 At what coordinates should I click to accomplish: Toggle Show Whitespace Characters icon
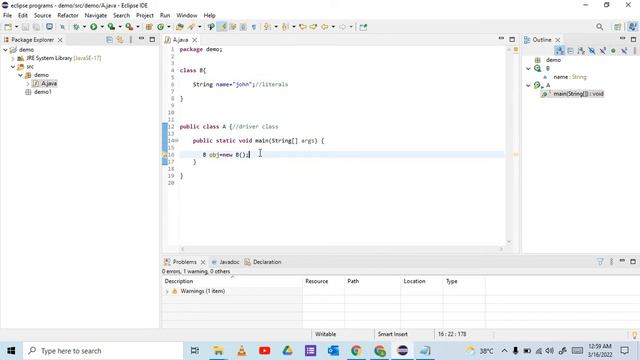click(x=254, y=27)
